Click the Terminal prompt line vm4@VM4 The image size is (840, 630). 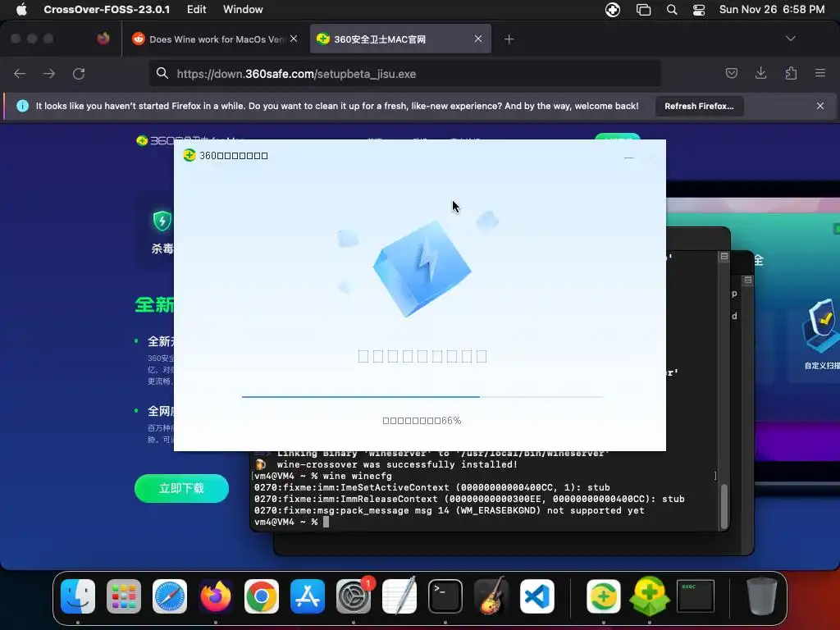[x=286, y=522]
